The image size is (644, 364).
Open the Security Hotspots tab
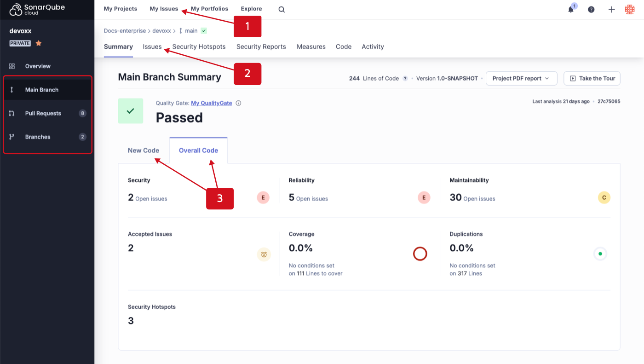click(199, 46)
